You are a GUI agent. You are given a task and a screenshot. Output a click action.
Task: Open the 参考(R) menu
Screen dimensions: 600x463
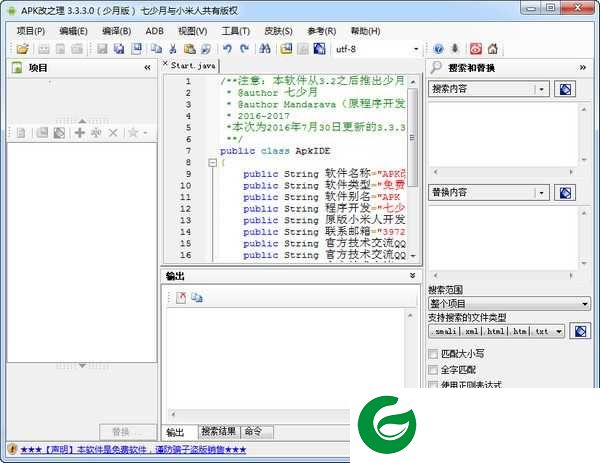coord(321,31)
